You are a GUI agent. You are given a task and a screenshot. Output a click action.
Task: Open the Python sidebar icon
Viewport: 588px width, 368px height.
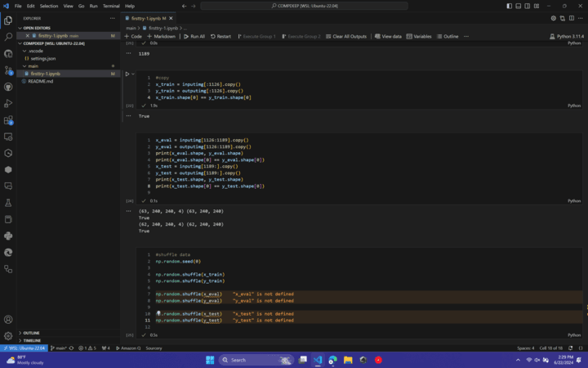(8, 236)
